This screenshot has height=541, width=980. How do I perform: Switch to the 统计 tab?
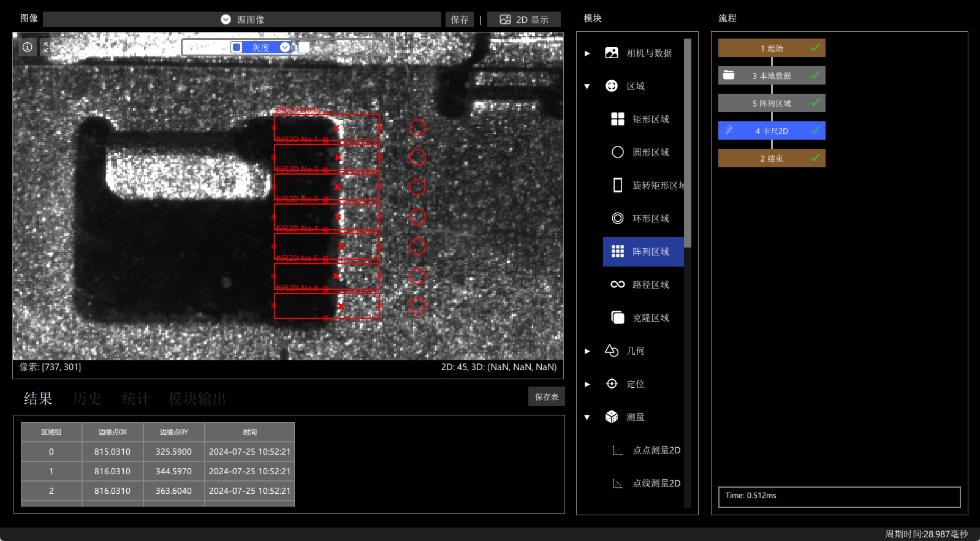[x=136, y=398]
